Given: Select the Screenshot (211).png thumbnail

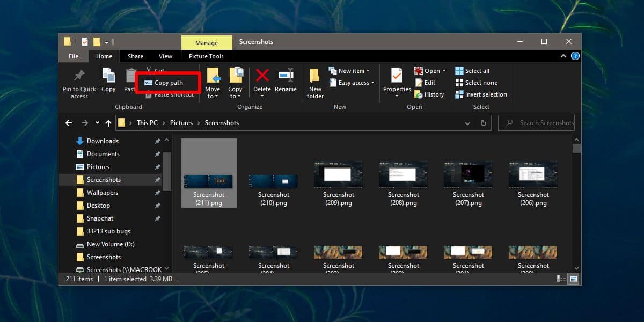Looking at the screenshot, I should (x=209, y=173).
